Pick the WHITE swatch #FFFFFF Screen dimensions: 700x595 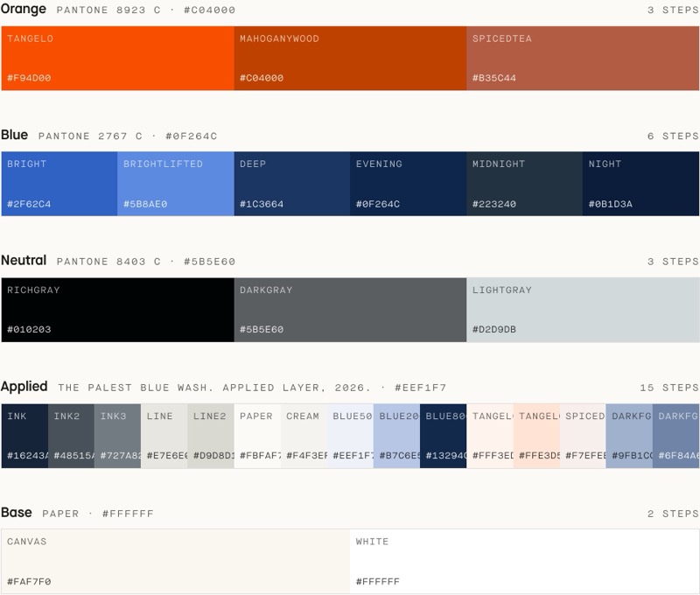point(524,562)
